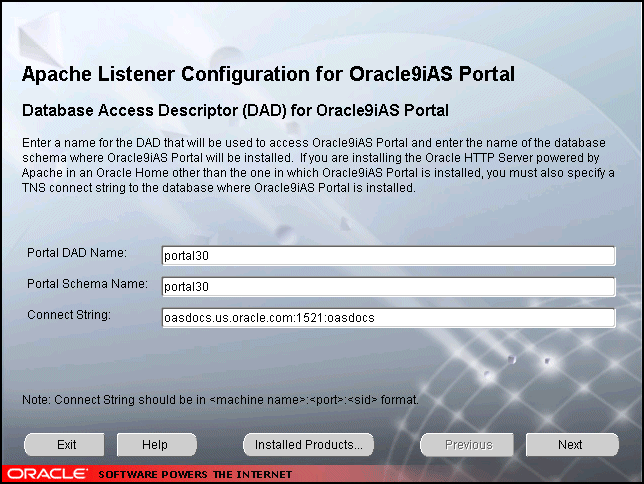
Task: Open the Installed Products list
Action: [x=308, y=445]
